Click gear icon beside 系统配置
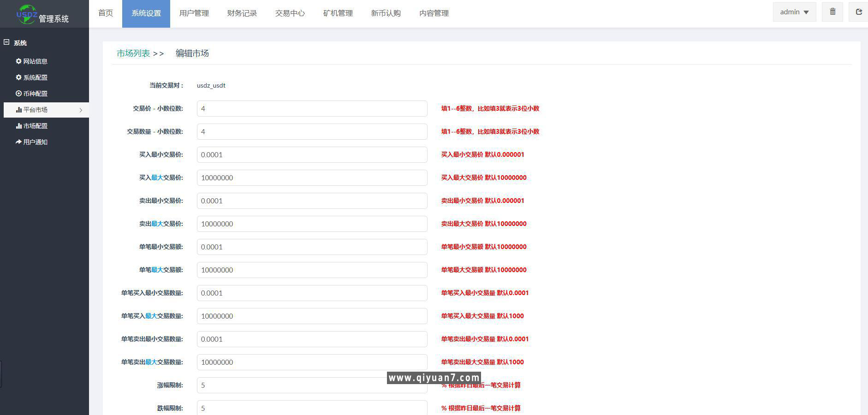The height and width of the screenshot is (415, 868). tap(18, 77)
